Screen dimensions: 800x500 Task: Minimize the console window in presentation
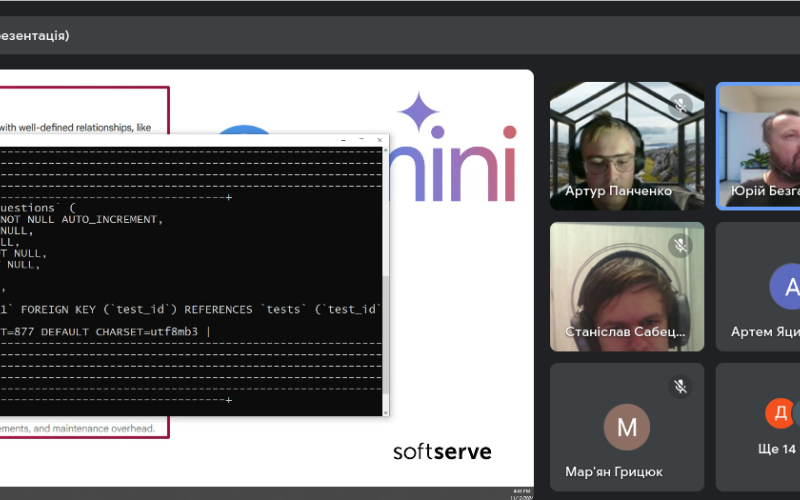pyautogui.click(x=343, y=140)
